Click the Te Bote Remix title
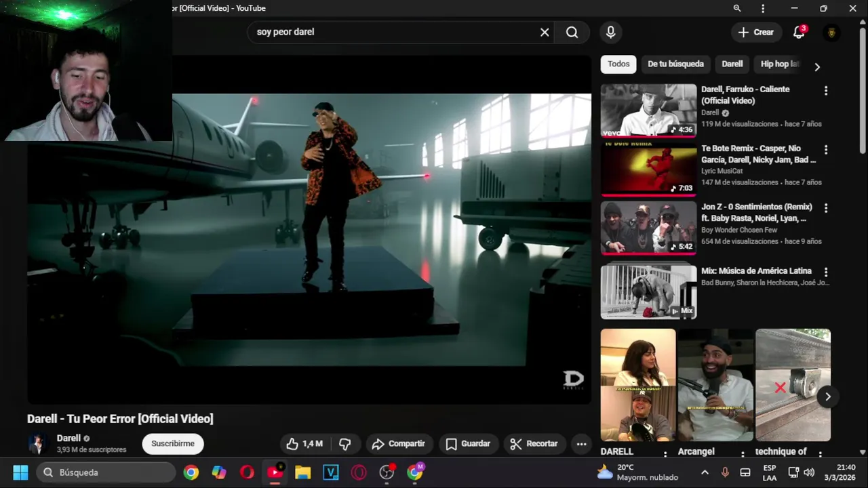The width and height of the screenshot is (868, 488). click(x=758, y=154)
